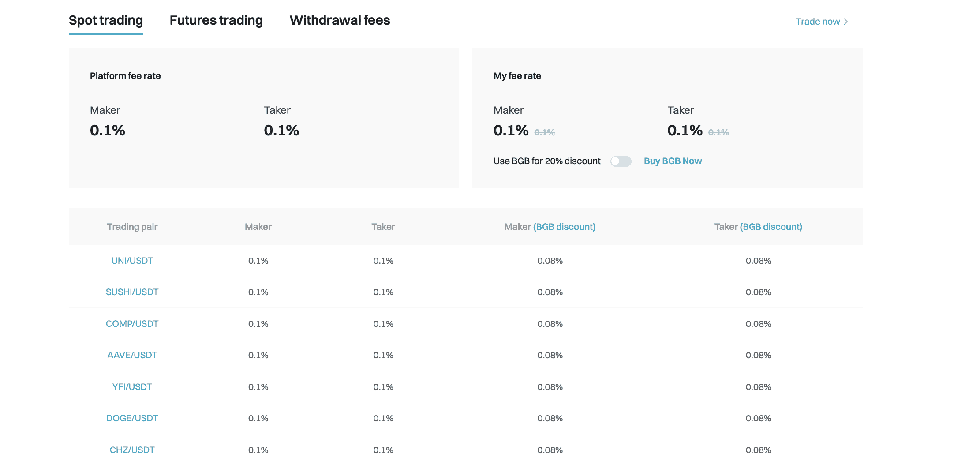The height and width of the screenshot is (472, 980).
Task: Click the Trade now chevron arrow
Action: [x=845, y=22]
